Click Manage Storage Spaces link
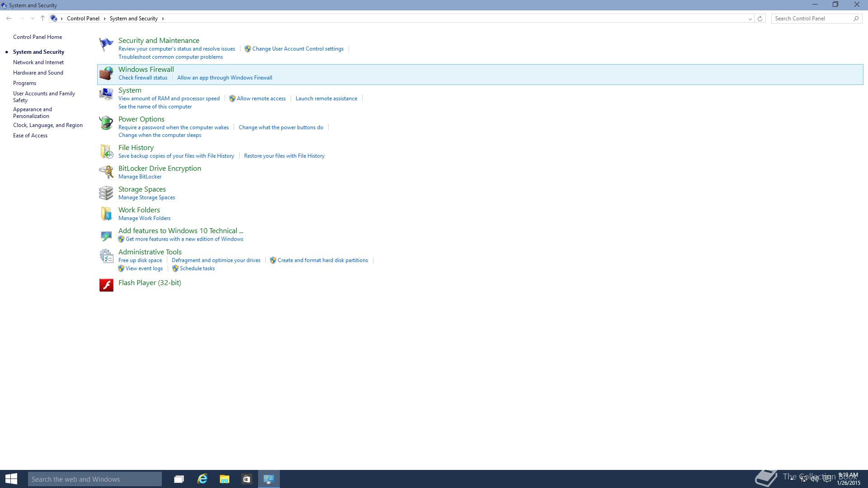This screenshot has width=868, height=488. point(146,197)
